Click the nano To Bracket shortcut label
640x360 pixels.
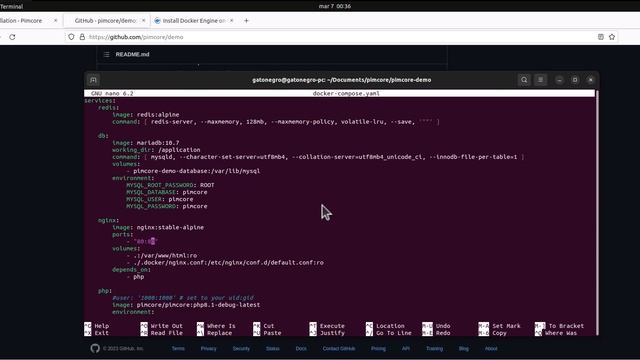[566, 326]
